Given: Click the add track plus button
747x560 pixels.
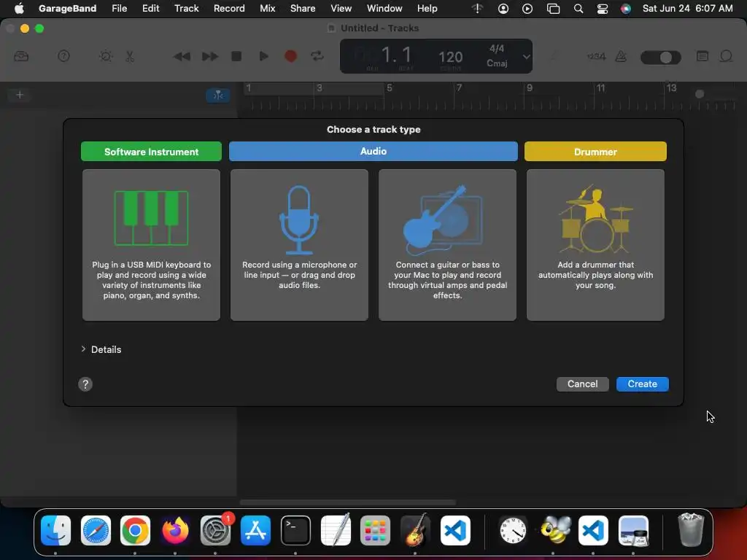Looking at the screenshot, I should (20, 95).
